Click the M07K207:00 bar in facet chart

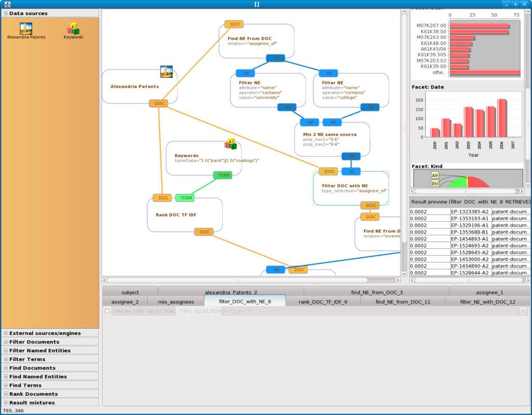point(480,26)
